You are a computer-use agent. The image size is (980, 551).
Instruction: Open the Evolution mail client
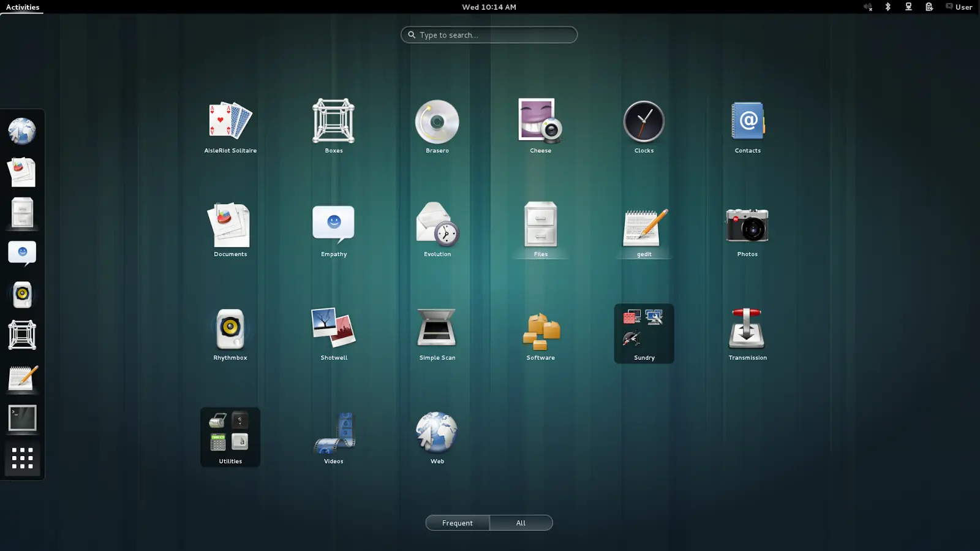437,230
